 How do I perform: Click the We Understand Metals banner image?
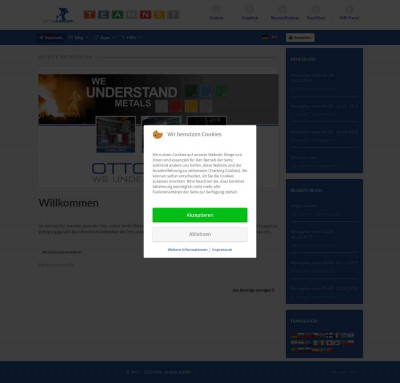[x=158, y=99]
